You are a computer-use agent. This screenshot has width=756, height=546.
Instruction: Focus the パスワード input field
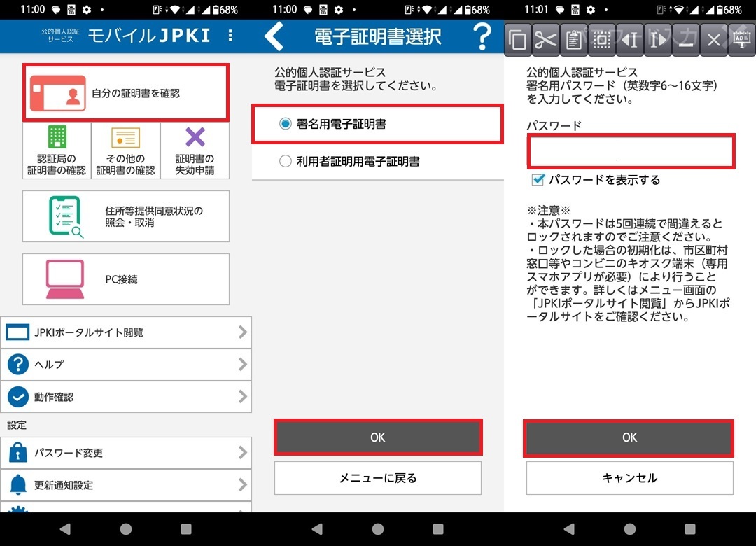pyautogui.click(x=630, y=151)
